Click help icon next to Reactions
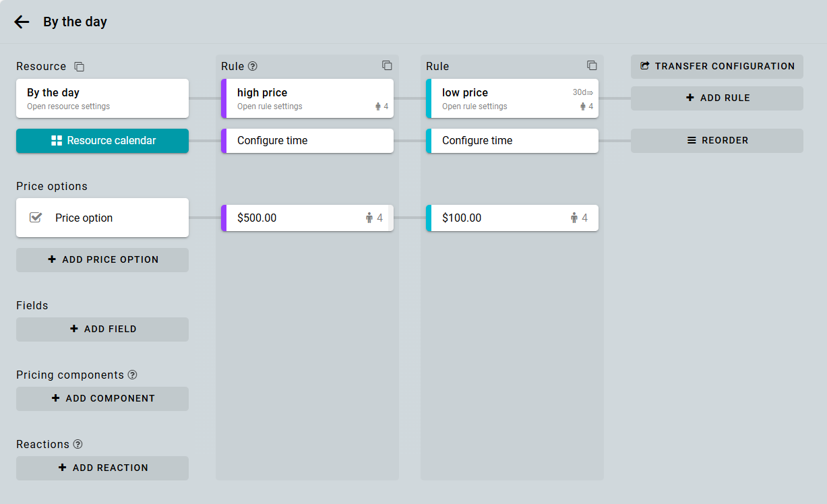This screenshot has height=504, width=827. [78, 444]
